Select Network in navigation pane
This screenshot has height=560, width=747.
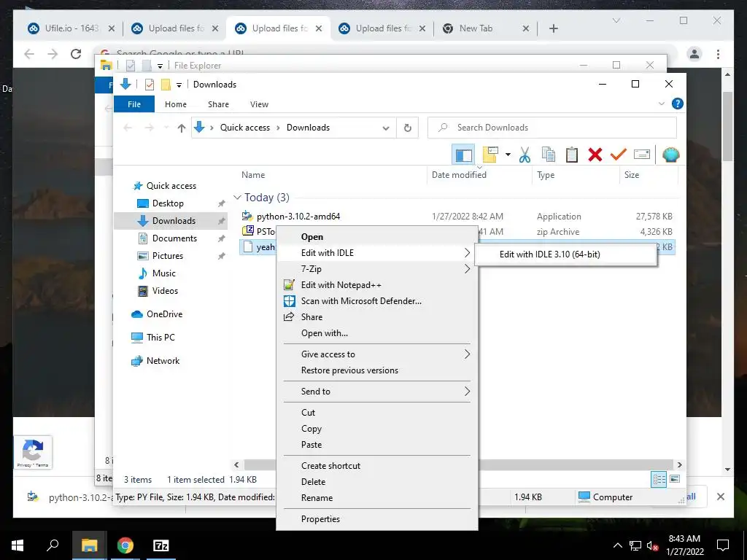point(163,361)
